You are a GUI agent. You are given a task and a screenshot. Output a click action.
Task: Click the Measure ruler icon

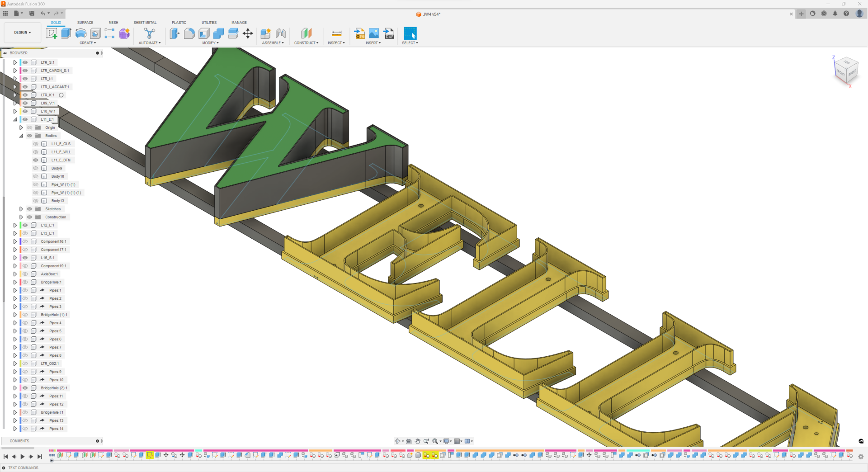coord(336,33)
